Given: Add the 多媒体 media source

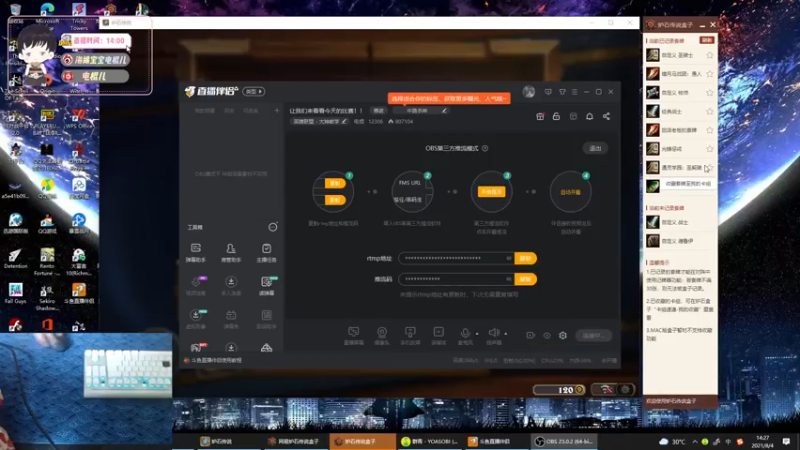Looking at the screenshot, I should (x=438, y=335).
